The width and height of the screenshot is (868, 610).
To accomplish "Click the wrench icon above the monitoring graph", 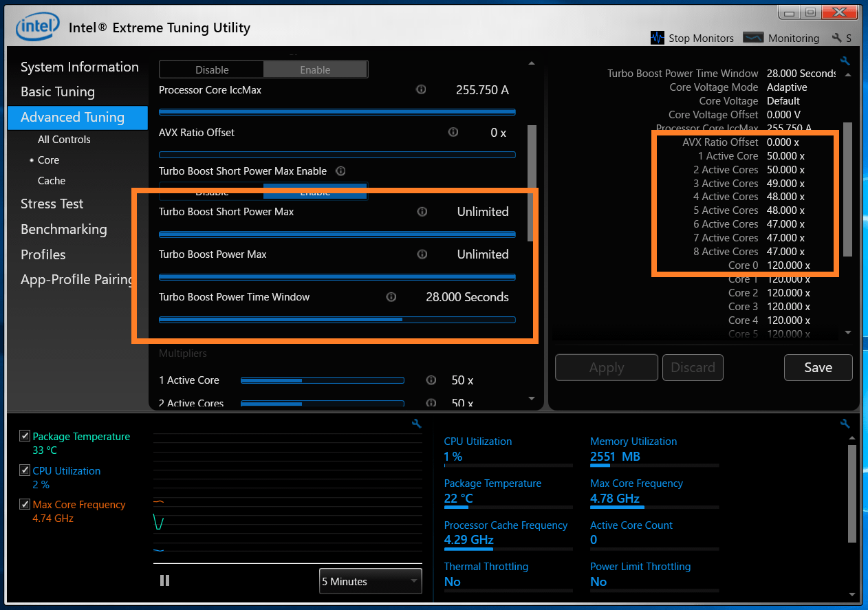I will [x=416, y=424].
